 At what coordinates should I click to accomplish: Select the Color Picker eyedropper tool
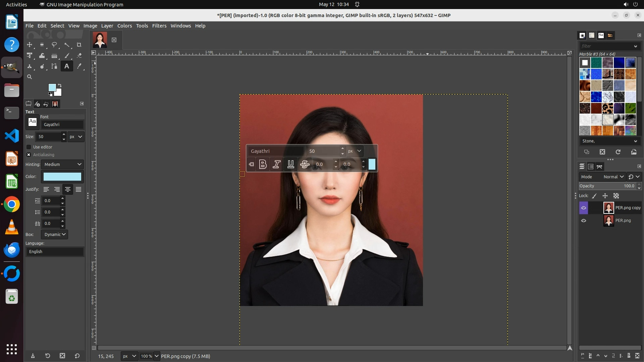coord(79,66)
